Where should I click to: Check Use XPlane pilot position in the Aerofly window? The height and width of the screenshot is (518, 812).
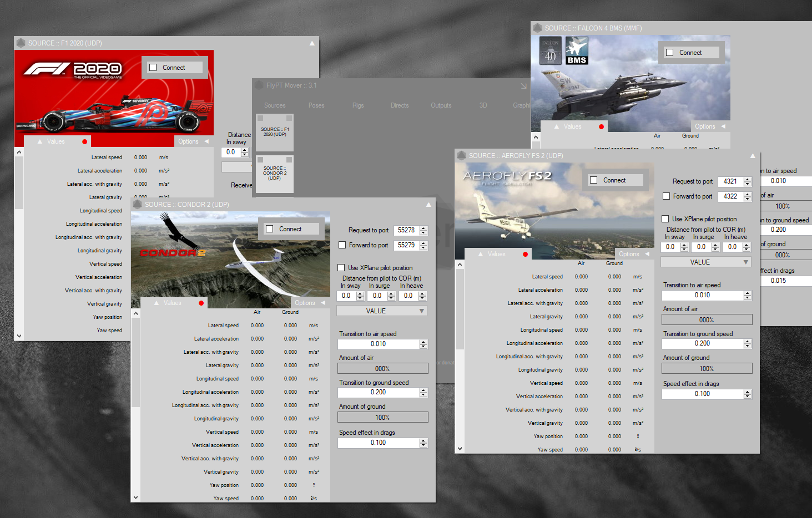(x=665, y=219)
